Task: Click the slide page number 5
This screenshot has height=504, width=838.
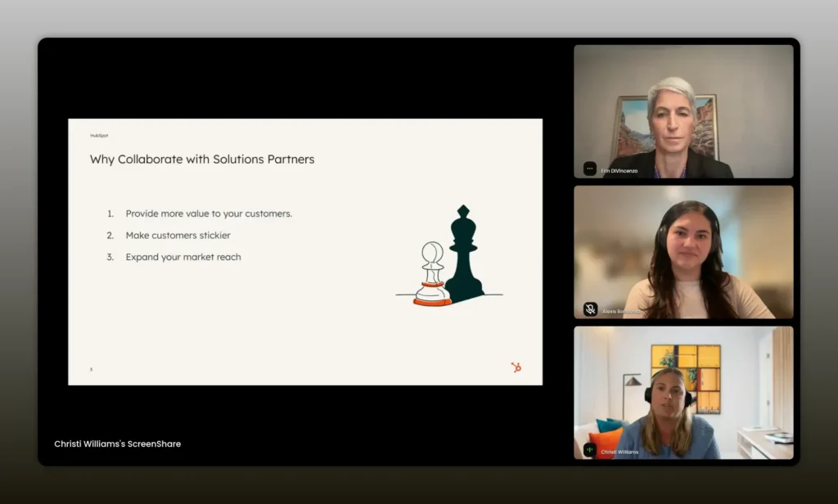Action: (x=91, y=369)
